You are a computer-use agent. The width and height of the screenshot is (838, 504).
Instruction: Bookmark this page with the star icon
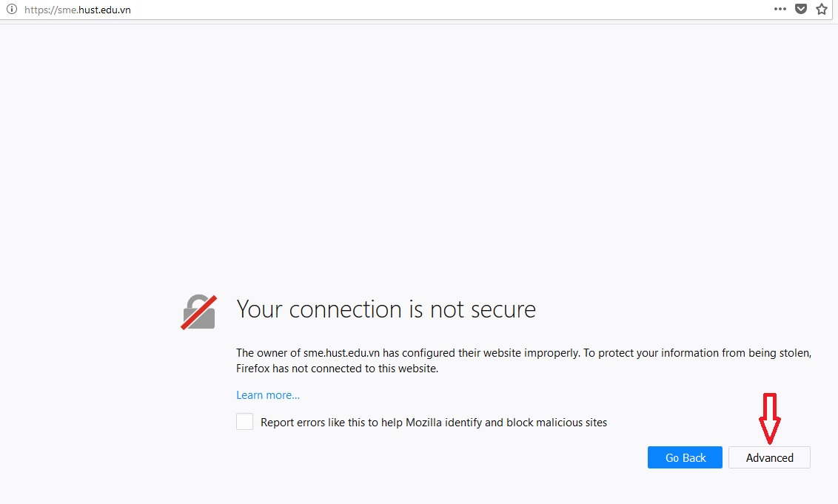821,10
